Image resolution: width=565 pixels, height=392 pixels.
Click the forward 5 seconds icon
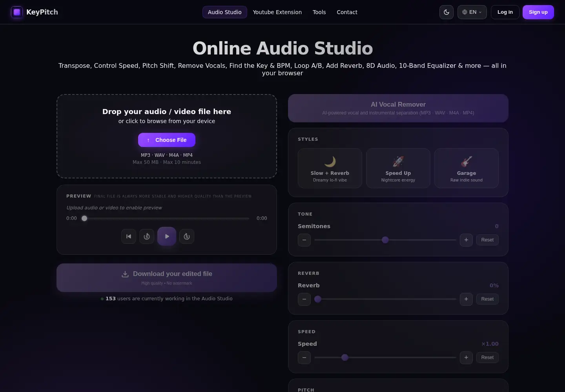click(187, 236)
